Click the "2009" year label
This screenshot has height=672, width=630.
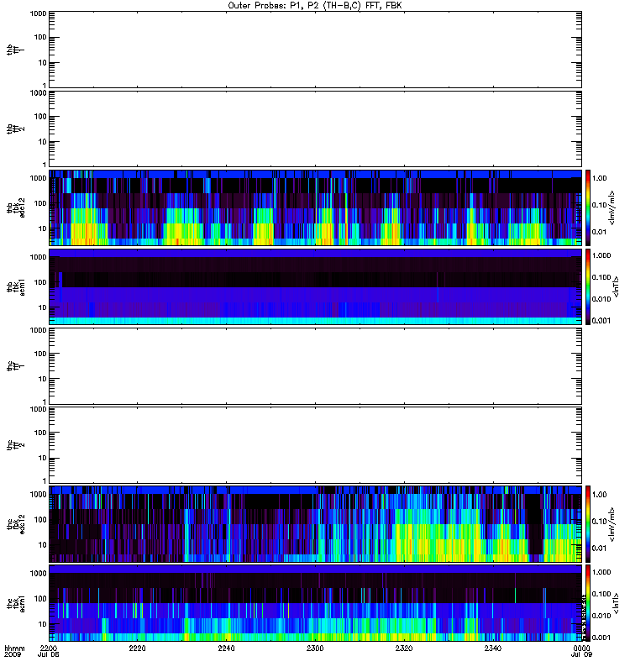tap(13, 655)
